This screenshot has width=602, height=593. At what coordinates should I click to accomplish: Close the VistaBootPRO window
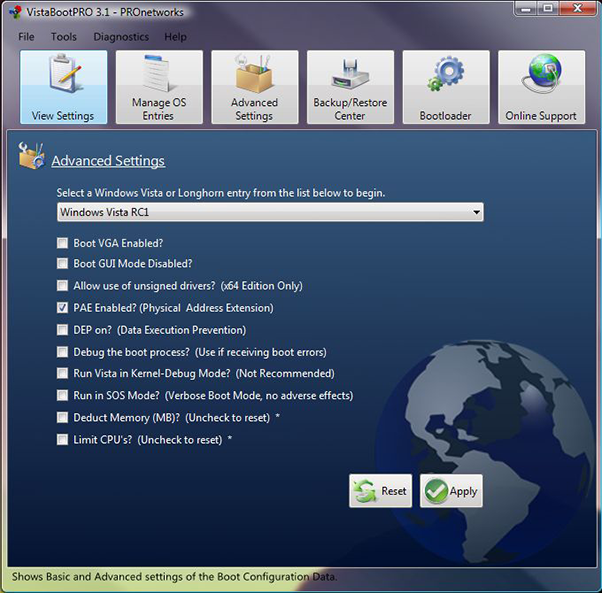point(577,8)
